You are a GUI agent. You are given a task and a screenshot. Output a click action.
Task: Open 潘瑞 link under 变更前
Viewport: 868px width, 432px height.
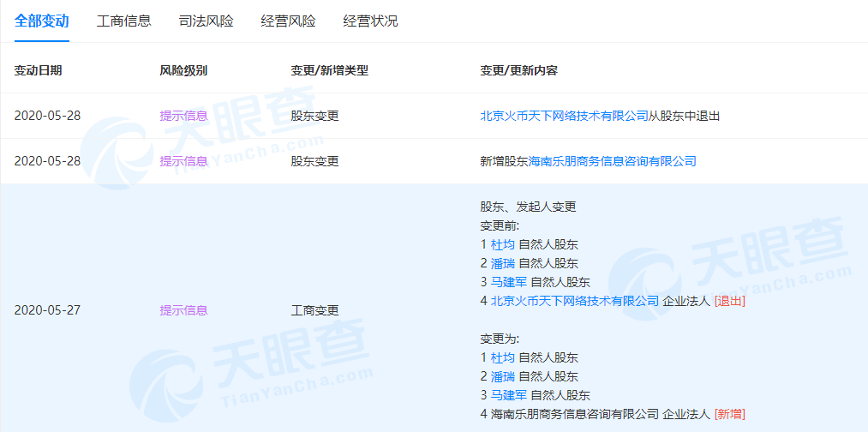pyautogui.click(x=503, y=263)
